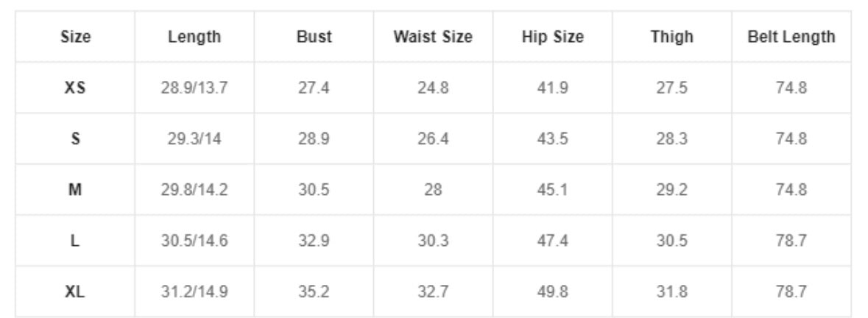Click the Waist Size header cell
Image resolution: width=868 pixels, height=318 pixels.
click(433, 37)
